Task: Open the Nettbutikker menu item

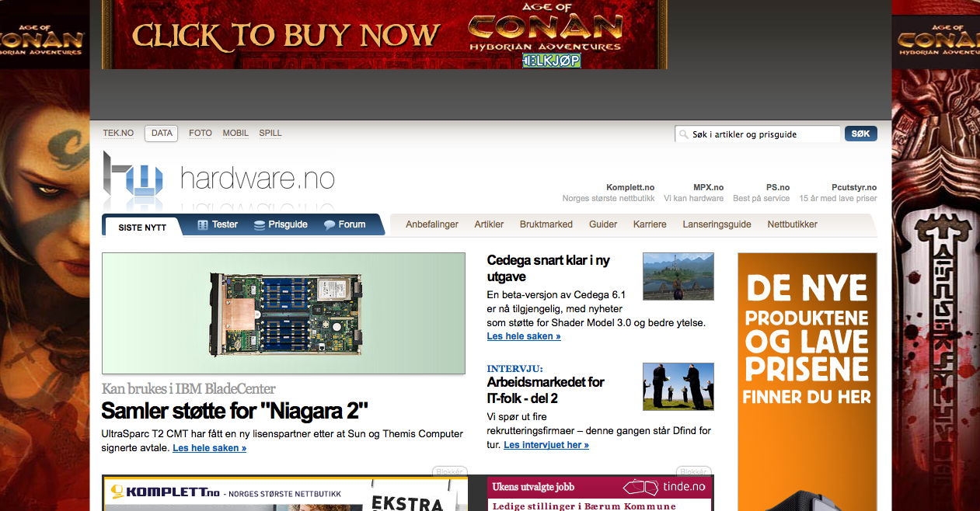Action: tap(792, 224)
